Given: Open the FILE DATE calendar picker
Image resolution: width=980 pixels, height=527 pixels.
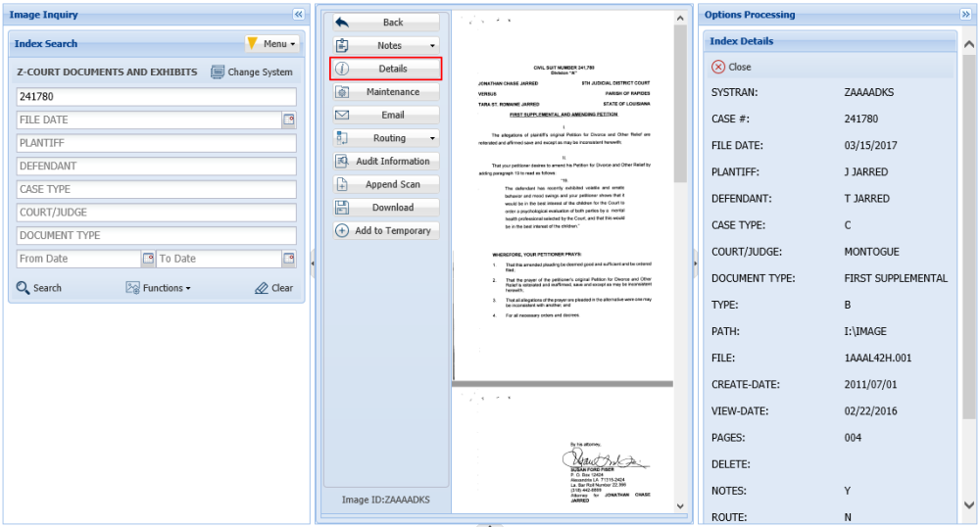Looking at the screenshot, I should (289, 120).
